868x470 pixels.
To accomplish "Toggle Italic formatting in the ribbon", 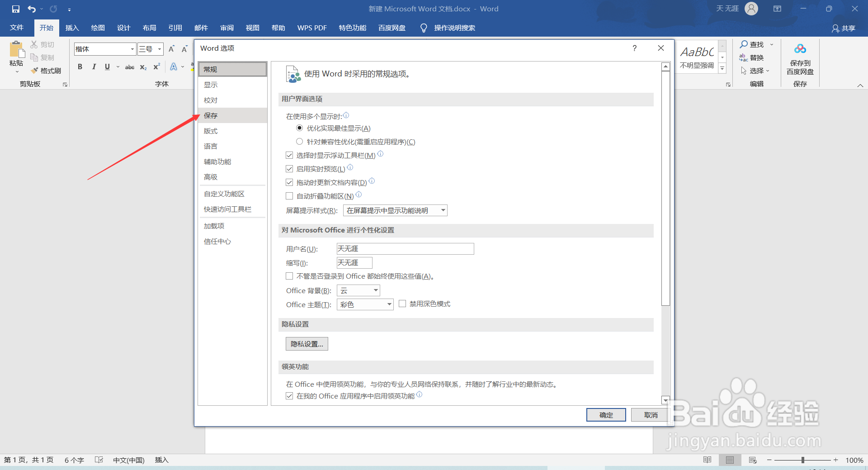I will [x=94, y=66].
